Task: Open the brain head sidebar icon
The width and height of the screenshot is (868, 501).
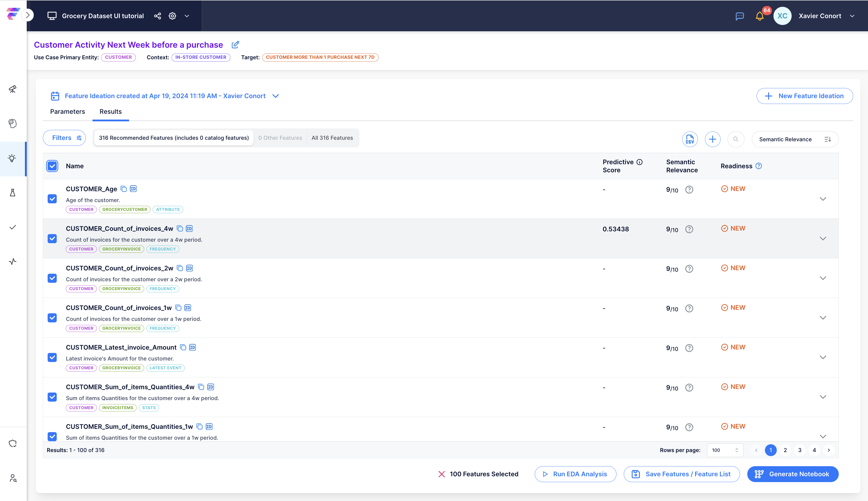Action: [x=13, y=124]
